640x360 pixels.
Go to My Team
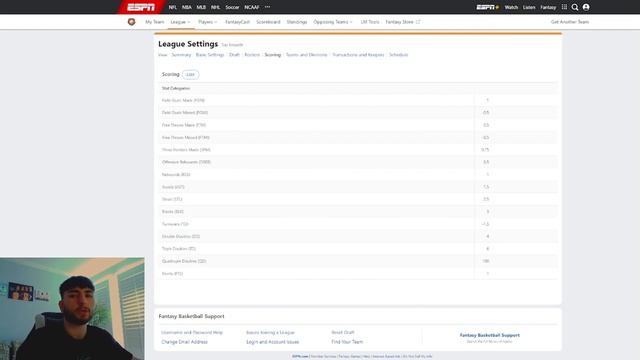[x=155, y=22]
